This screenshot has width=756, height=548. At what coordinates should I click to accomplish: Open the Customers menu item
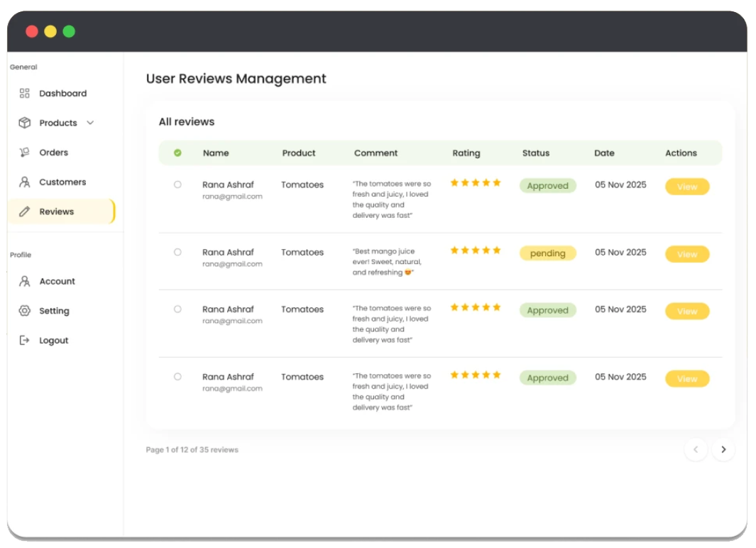pyautogui.click(x=62, y=182)
